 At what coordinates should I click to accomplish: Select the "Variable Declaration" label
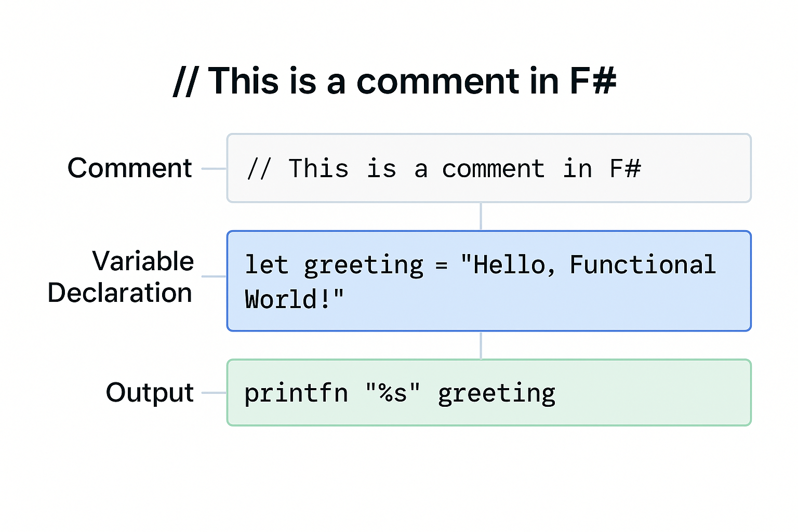(121, 276)
